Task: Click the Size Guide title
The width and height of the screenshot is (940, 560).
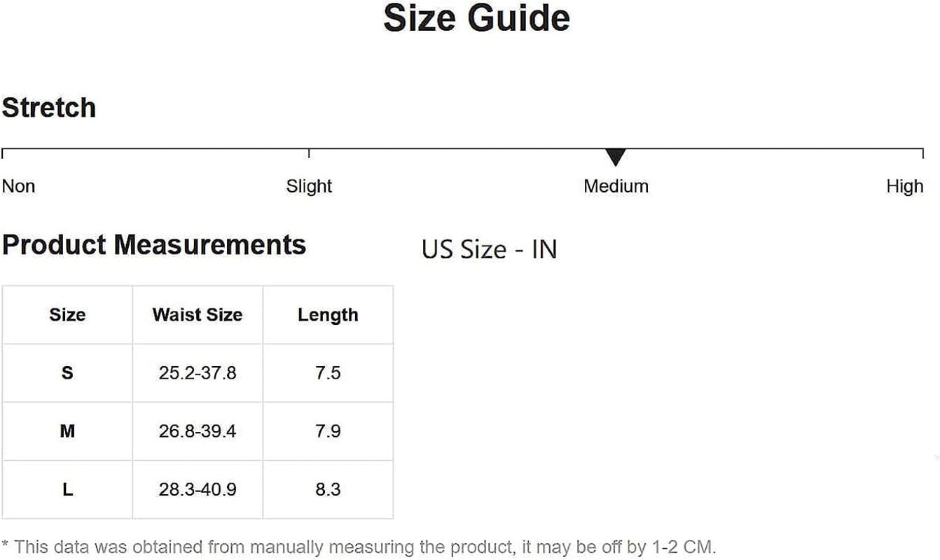Action: click(x=476, y=19)
